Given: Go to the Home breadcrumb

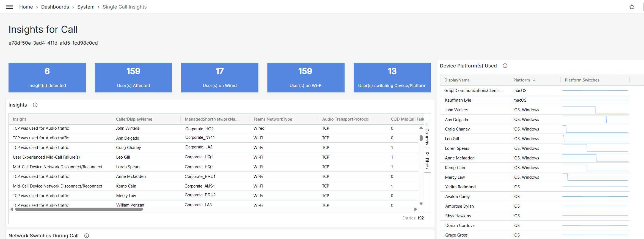Looking at the screenshot, I should 26,7.
